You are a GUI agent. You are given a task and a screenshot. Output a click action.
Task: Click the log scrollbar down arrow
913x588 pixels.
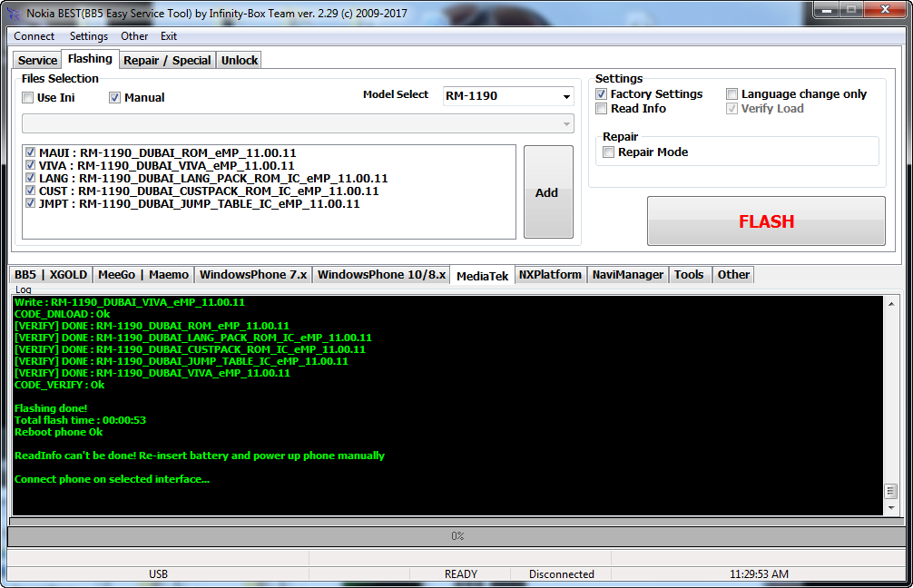pos(891,508)
